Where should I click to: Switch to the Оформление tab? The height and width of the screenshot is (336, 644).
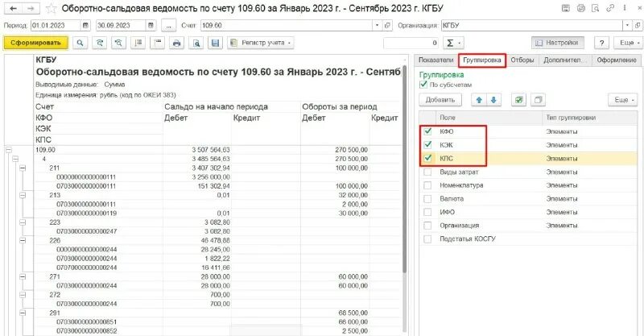tap(617, 60)
